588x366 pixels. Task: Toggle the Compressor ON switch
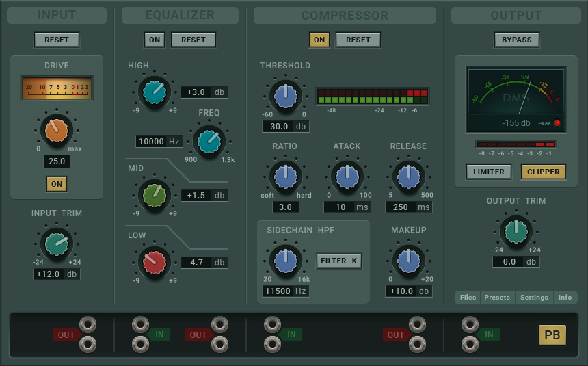pos(319,40)
